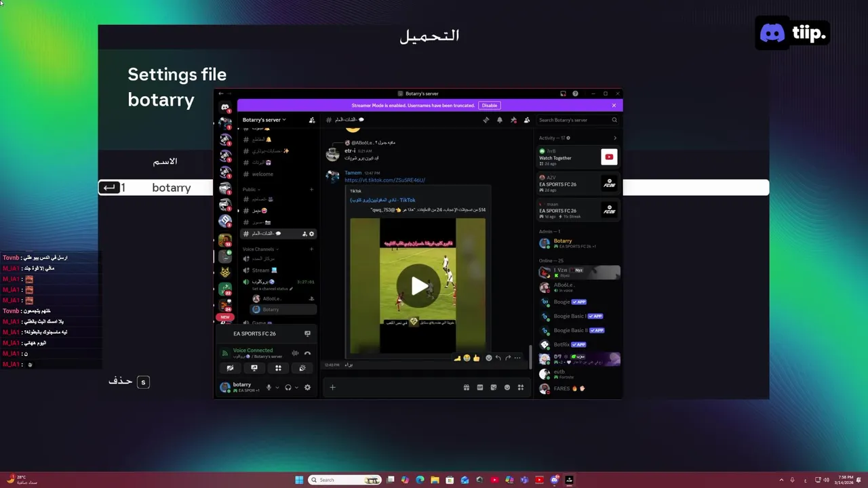The width and height of the screenshot is (868, 488).
Task: Select Botarry under the Admin member list
Action: click(578, 243)
